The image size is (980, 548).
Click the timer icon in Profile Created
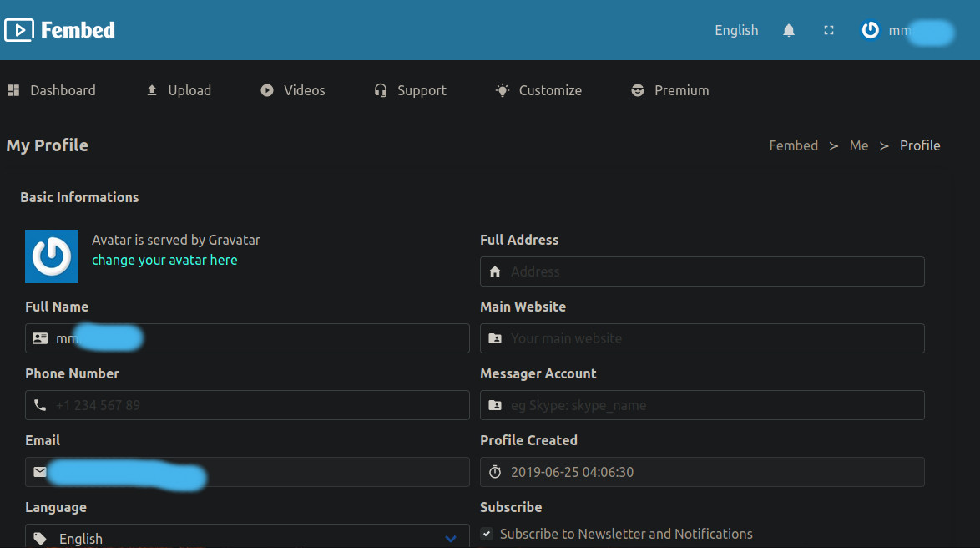(495, 472)
